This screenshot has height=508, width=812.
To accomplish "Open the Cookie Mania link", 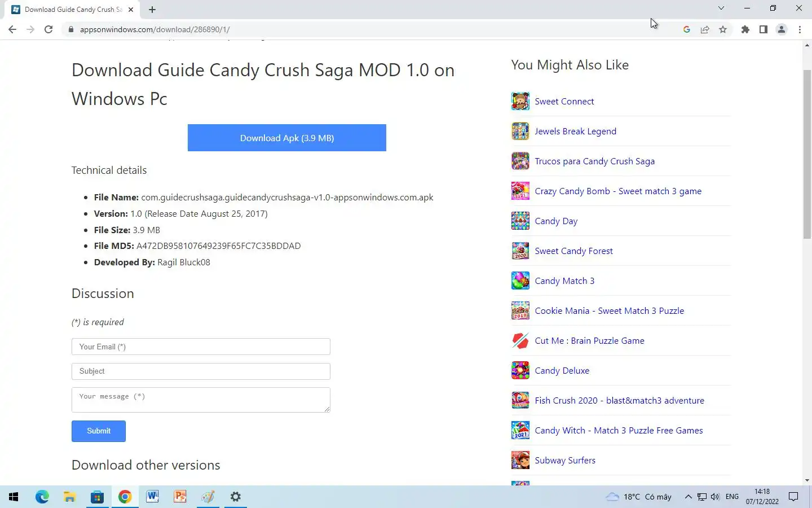I will coord(610,311).
